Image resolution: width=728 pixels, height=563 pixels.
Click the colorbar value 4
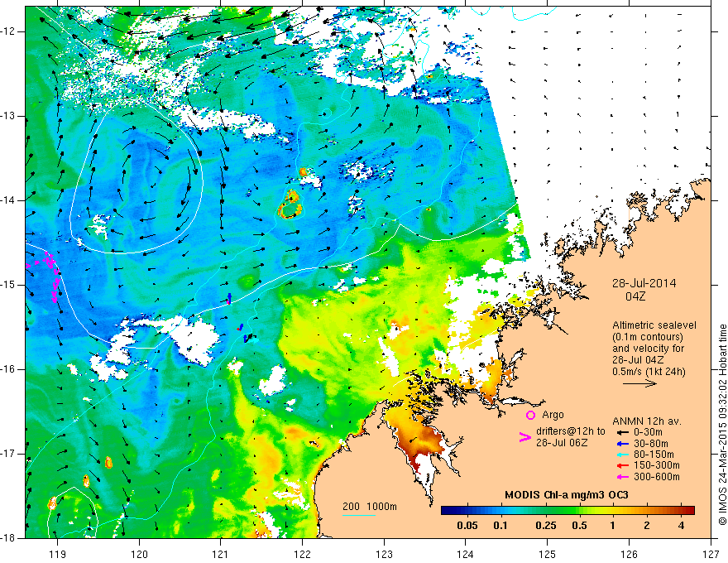coord(681,526)
